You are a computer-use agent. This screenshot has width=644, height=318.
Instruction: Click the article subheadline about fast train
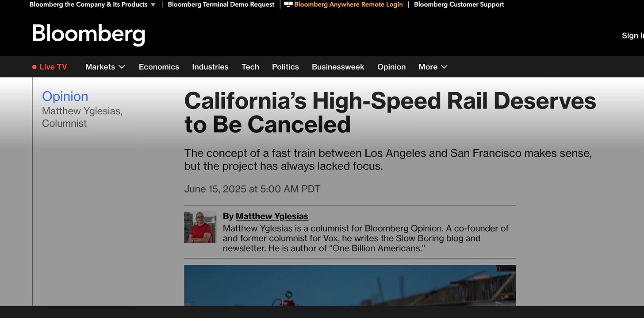pyautogui.click(x=388, y=160)
